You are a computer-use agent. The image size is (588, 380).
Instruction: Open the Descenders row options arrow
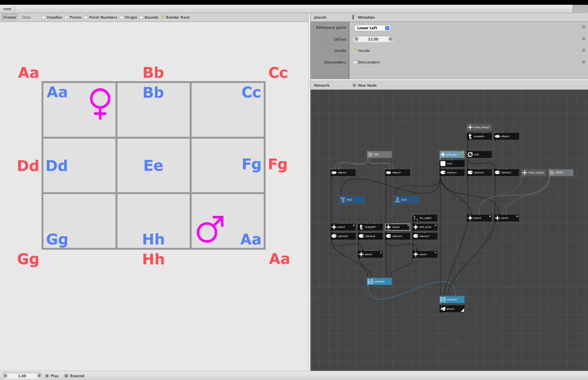(583, 62)
